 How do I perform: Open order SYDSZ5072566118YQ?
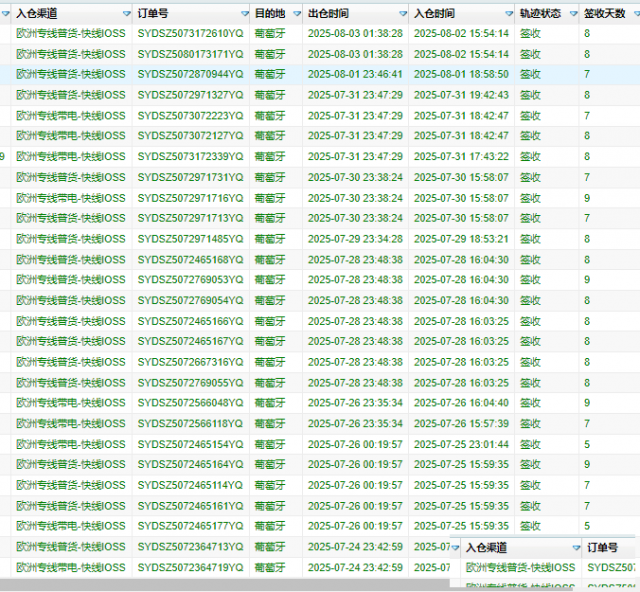[190, 424]
